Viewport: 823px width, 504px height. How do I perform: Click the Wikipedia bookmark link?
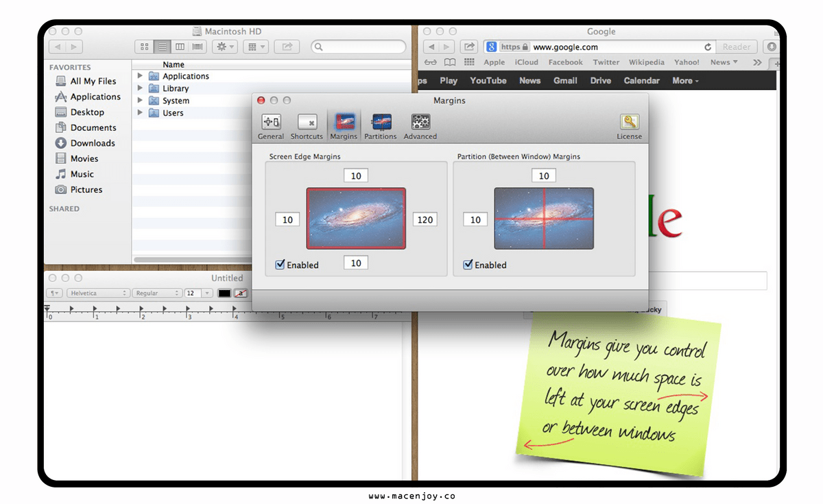(x=646, y=62)
